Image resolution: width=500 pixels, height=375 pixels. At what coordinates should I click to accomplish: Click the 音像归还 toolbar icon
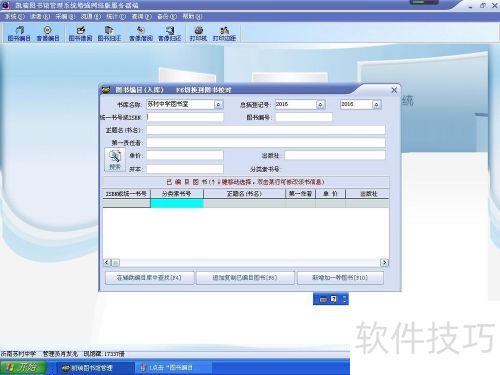170,34
